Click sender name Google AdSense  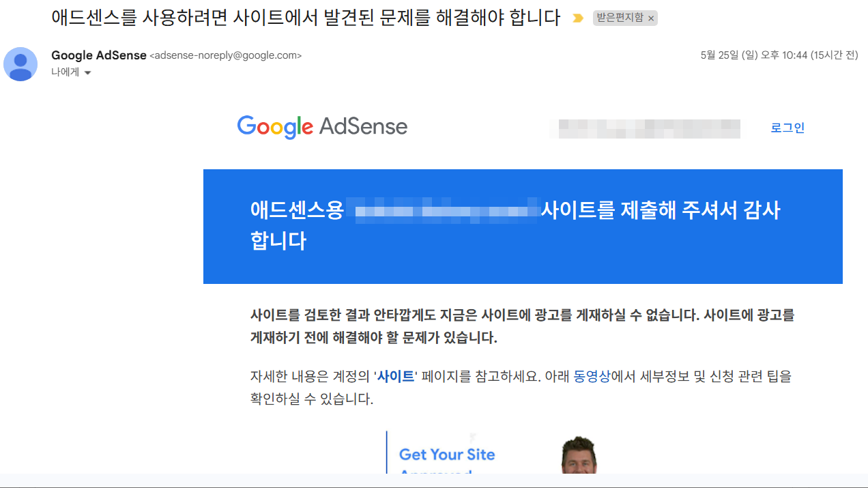(x=99, y=55)
